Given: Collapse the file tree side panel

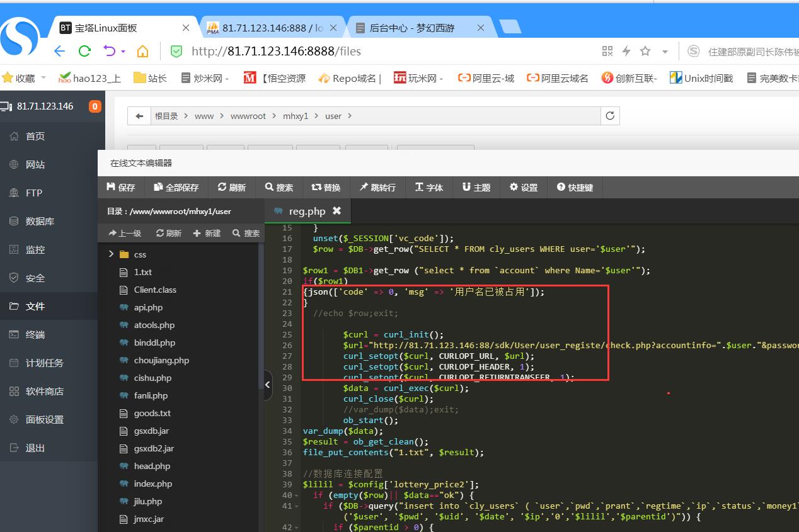Looking at the screenshot, I should (268, 384).
